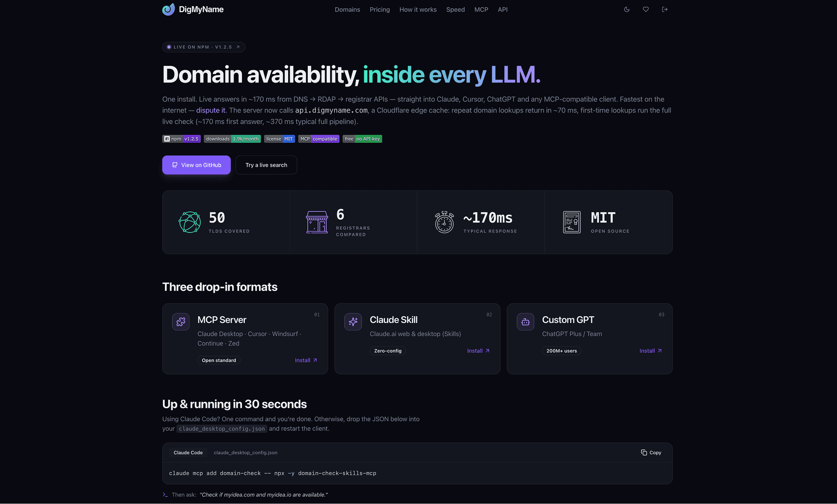
Task: Click the Custom GPT robot icon
Action: tap(525, 322)
